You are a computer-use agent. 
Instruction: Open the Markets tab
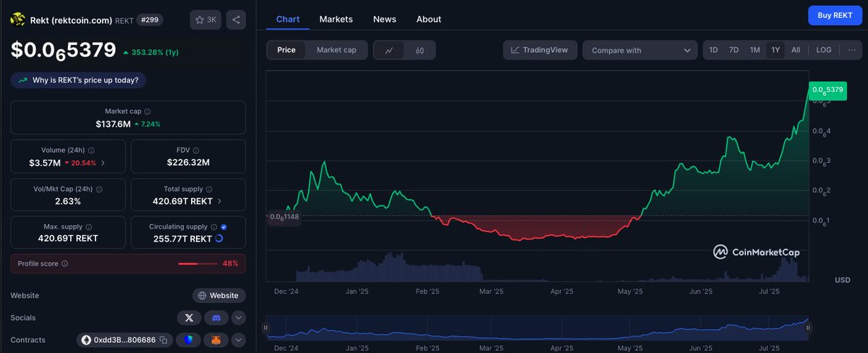336,19
